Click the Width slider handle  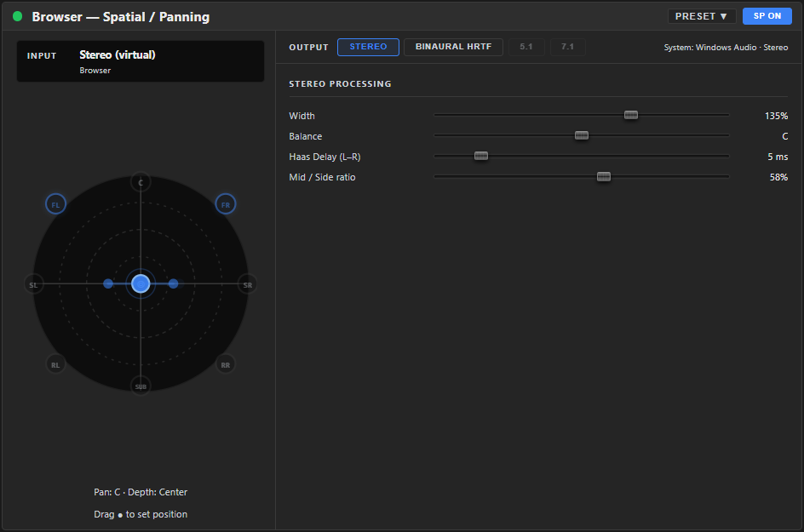[631, 115]
